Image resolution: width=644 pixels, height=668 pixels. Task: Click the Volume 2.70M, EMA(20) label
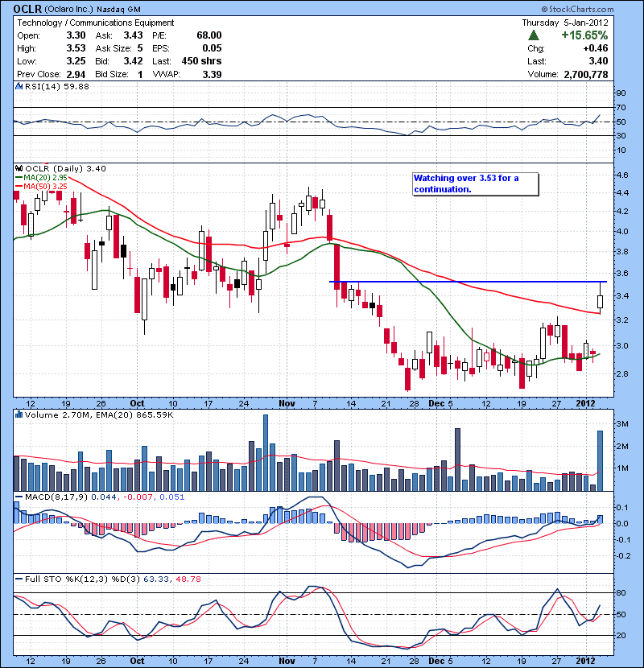tap(99, 415)
